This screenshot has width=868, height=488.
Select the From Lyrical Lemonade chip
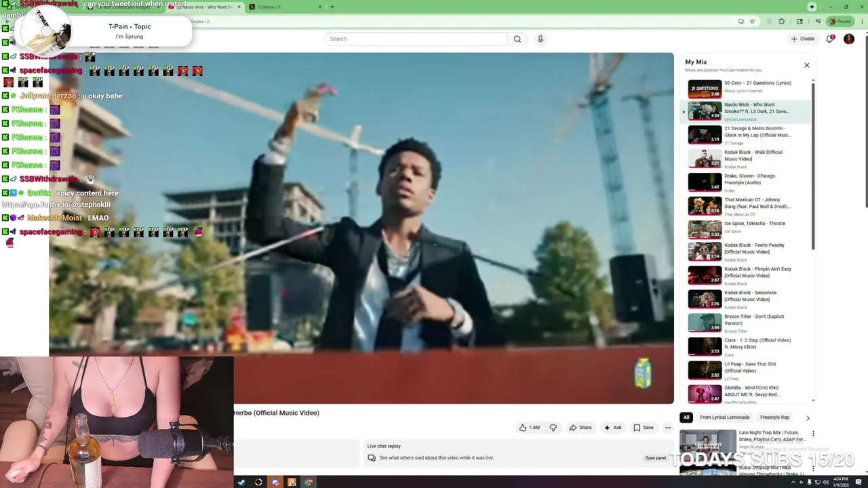pos(724,418)
